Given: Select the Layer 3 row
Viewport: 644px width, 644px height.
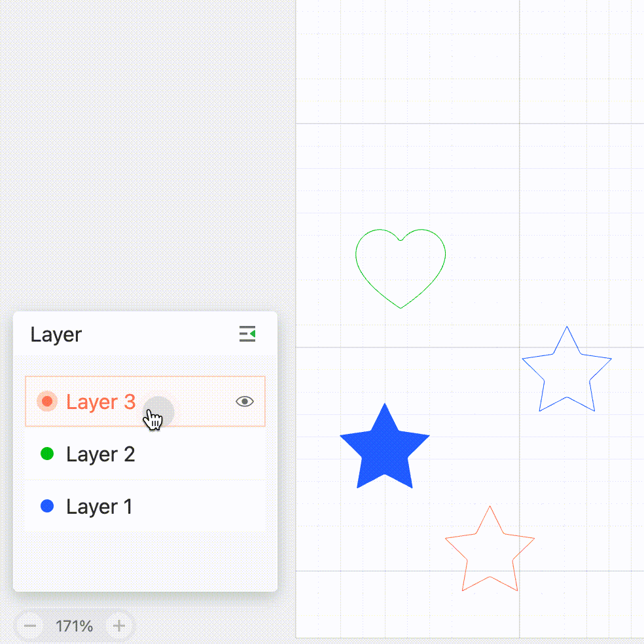Looking at the screenshot, I should [x=145, y=401].
